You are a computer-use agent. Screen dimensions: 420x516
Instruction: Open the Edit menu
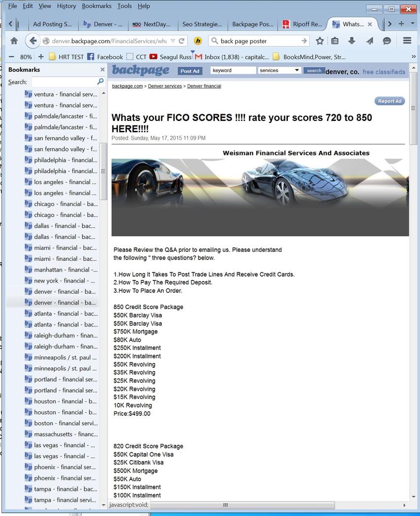(x=28, y=6)
